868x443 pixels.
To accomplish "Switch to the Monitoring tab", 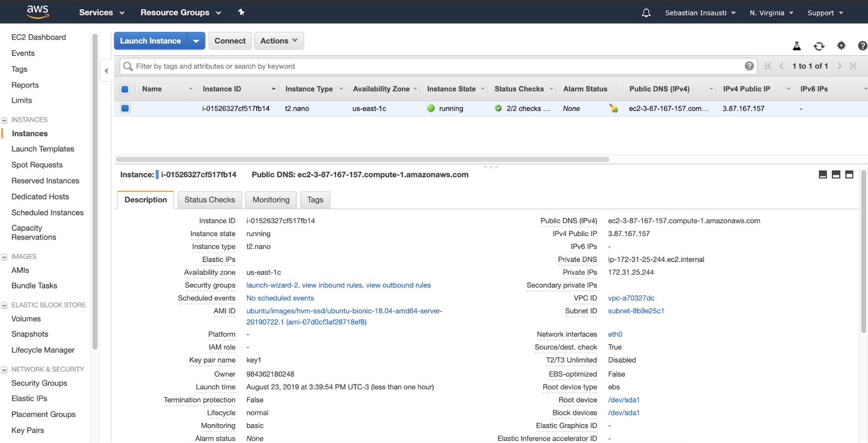I will click(271, 200).
